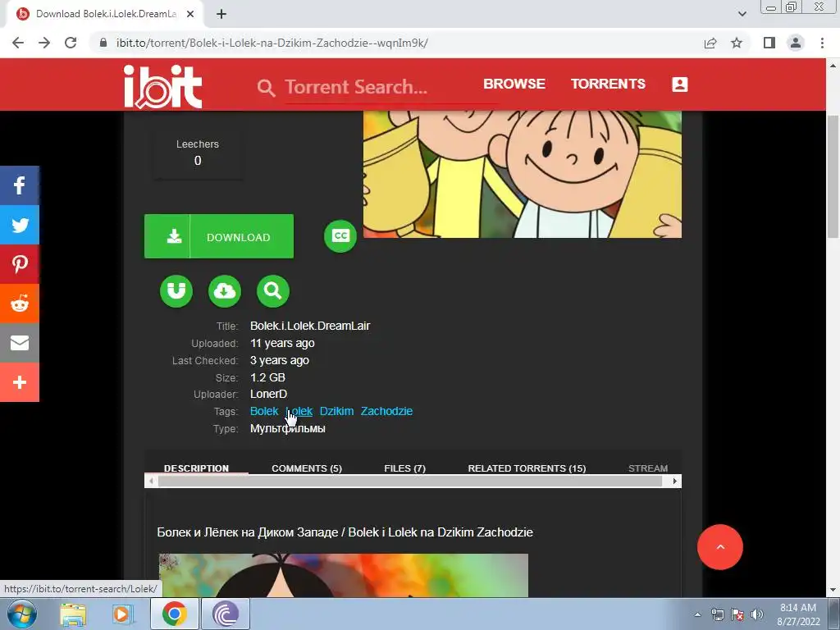
Task: Click the address bar URL
Action: (272, 43)
